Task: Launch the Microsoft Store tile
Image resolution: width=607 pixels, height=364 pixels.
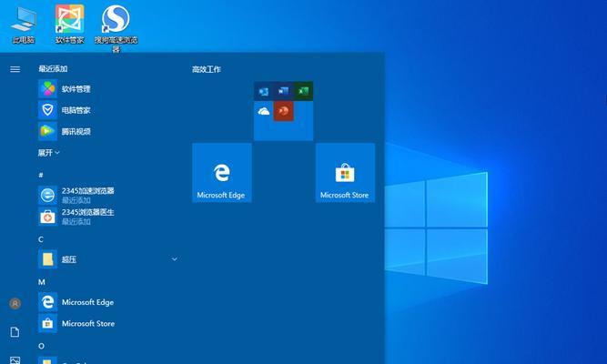Action: pyautogui.click(x=345, y=173)
